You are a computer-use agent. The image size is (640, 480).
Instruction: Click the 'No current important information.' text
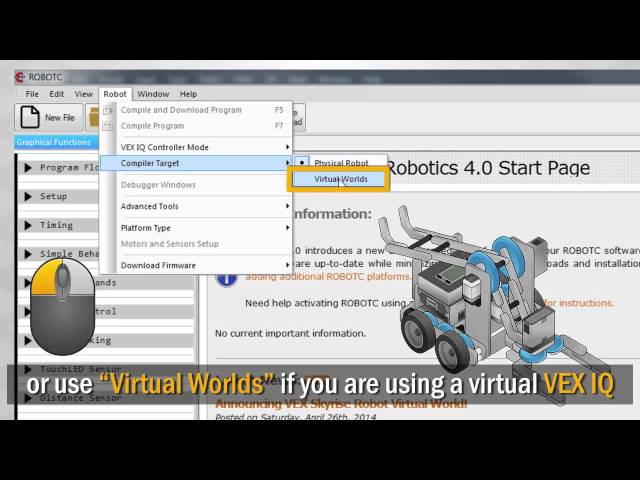[291, 333]
